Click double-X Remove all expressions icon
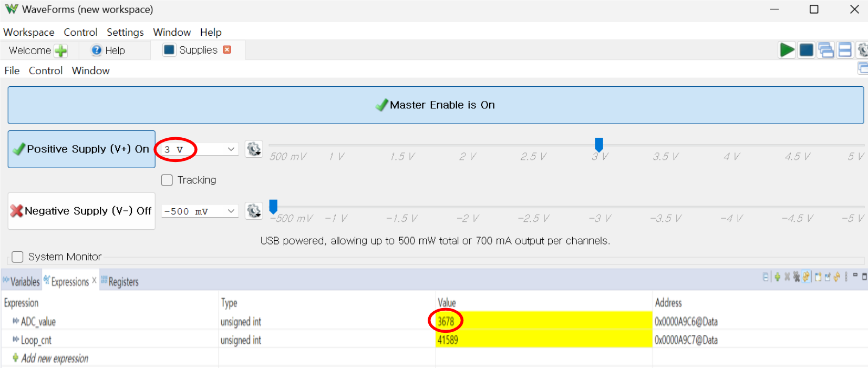The height and width of the screenshot is (368, 868). tap(797, 277)
